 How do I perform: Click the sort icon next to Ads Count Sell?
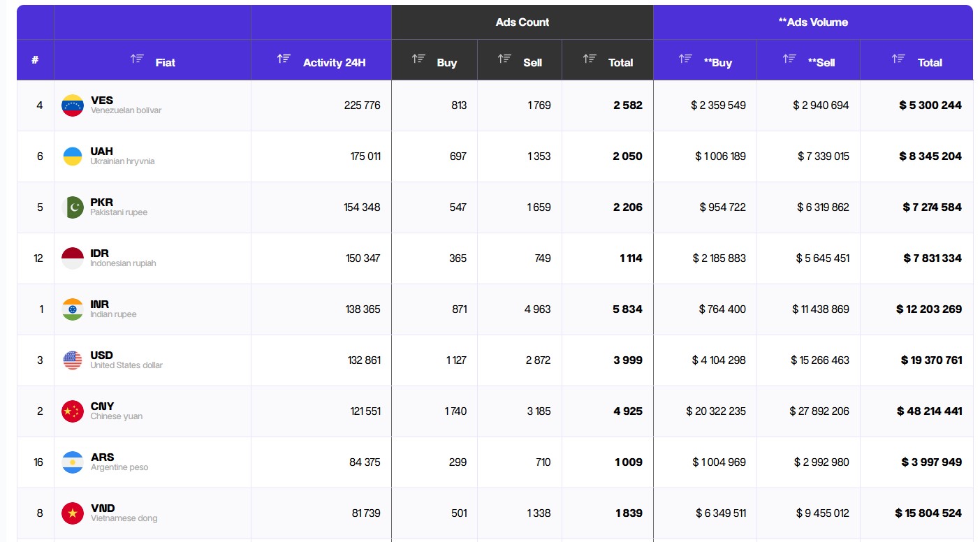click(504, 59)
